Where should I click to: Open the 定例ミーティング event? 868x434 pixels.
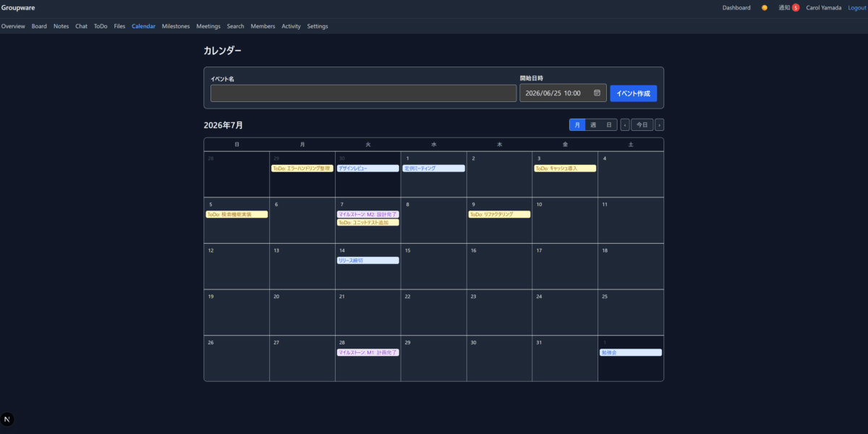[433, 169]
